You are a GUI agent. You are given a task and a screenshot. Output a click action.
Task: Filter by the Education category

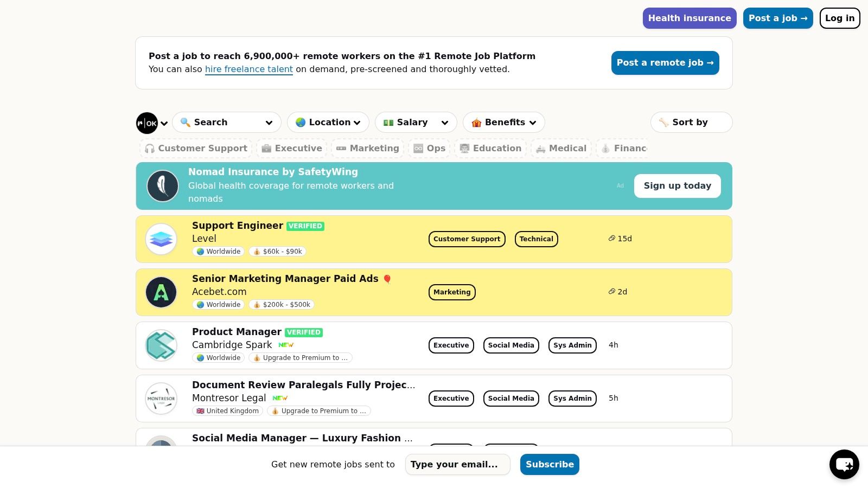coord(490,149)
